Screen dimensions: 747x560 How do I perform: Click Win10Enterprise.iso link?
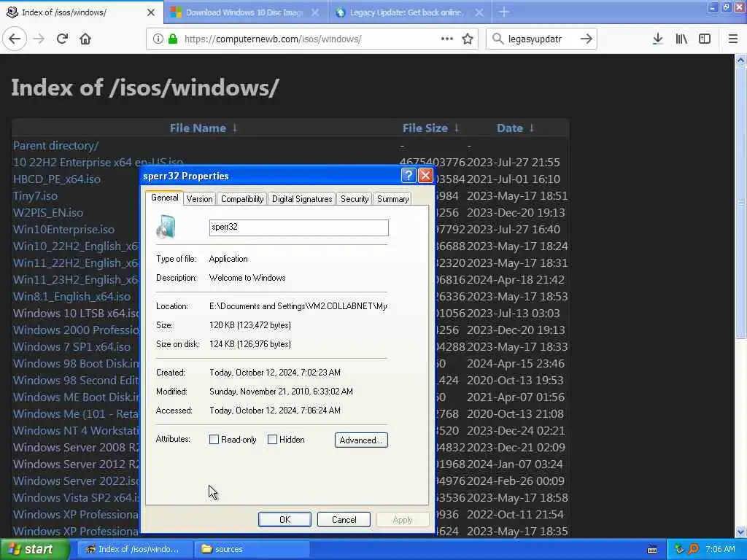click(64, 229)
